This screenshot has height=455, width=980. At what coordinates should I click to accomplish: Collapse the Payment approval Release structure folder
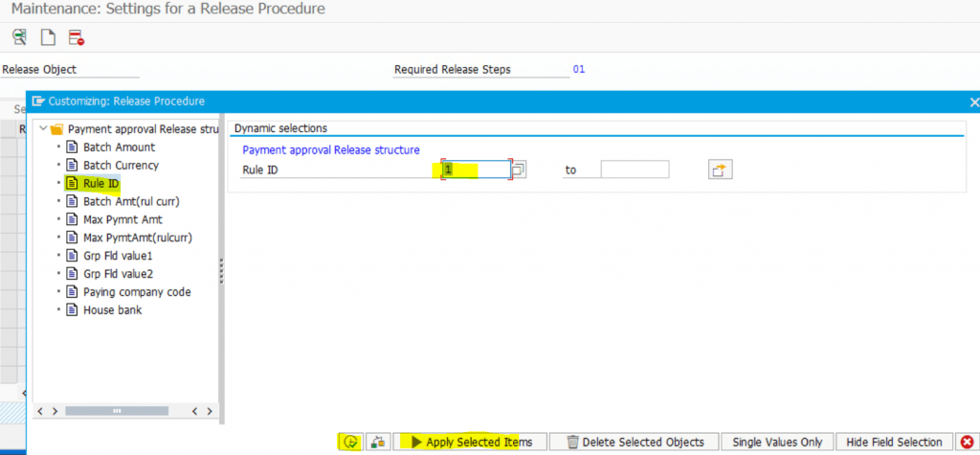pos(43,129)
